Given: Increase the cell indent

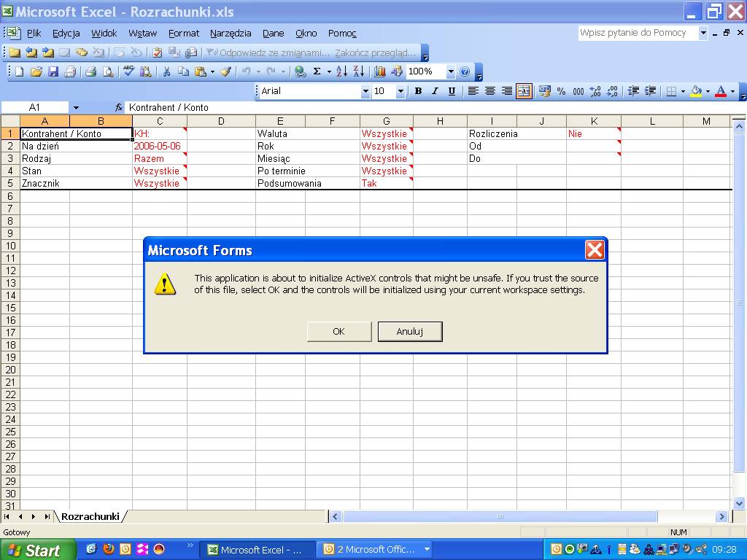Looking at the screenshot, I should [650, 91].
